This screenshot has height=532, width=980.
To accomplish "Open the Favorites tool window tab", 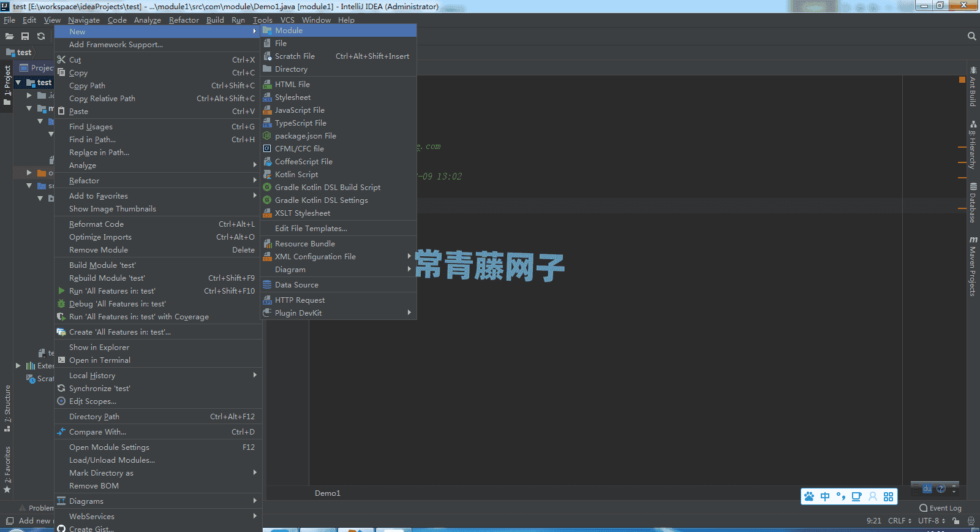I will click(7, 469).
